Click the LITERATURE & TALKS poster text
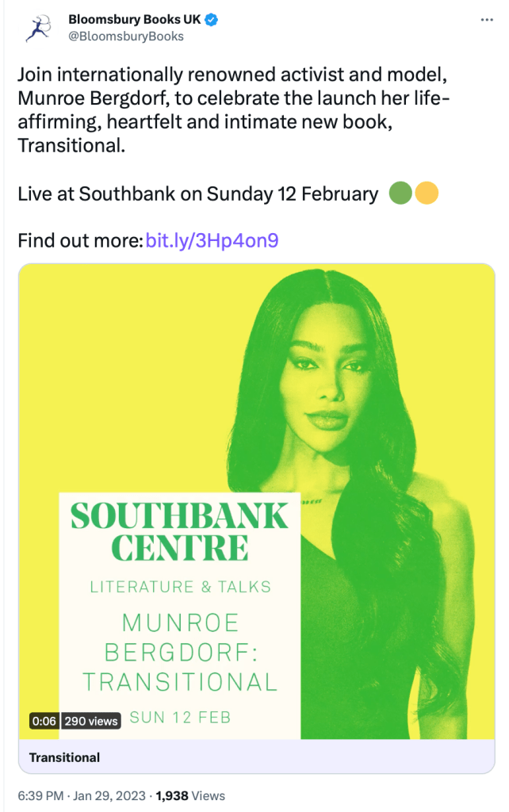 (x=181, y=588)
